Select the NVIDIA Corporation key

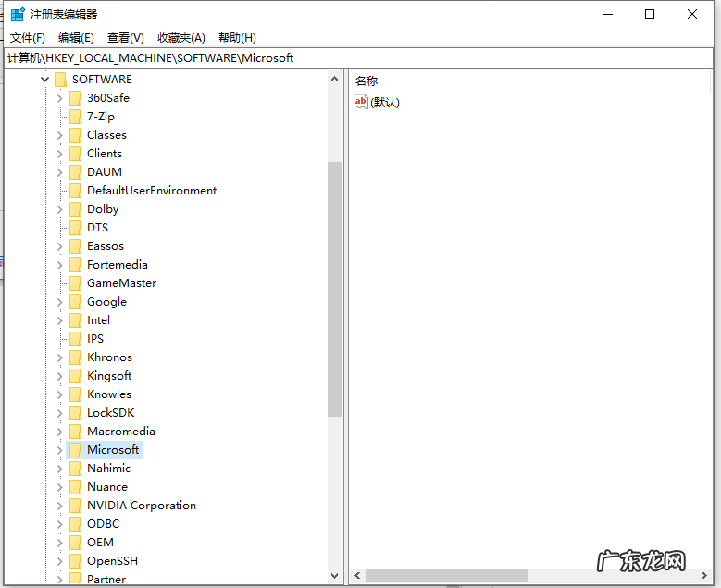pyautogui.click(x=142, y=506)
